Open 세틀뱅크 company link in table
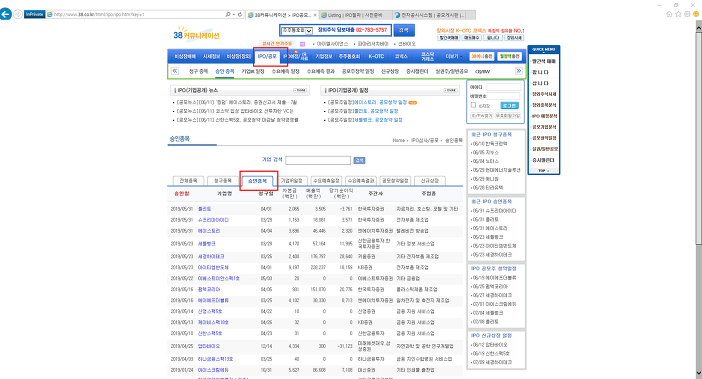This screenshot has height=379, width=702. [207, 244]
